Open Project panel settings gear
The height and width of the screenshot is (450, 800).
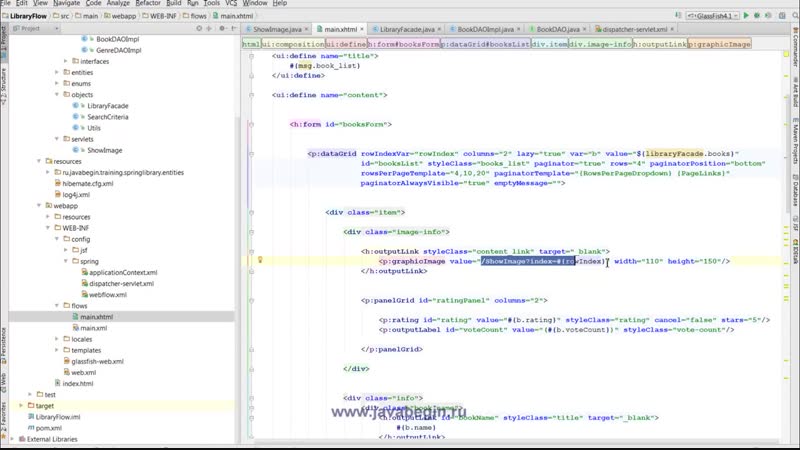click(x=222, y=29)
